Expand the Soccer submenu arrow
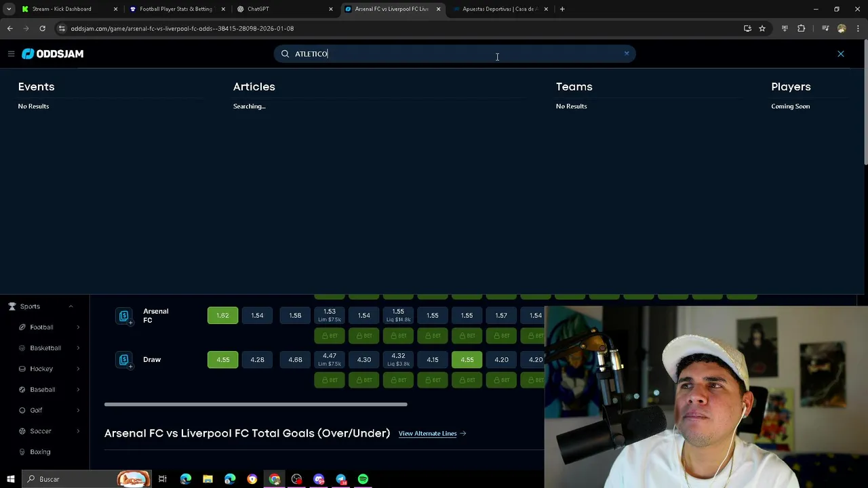 pyautogui.click(x=78, y=431)
